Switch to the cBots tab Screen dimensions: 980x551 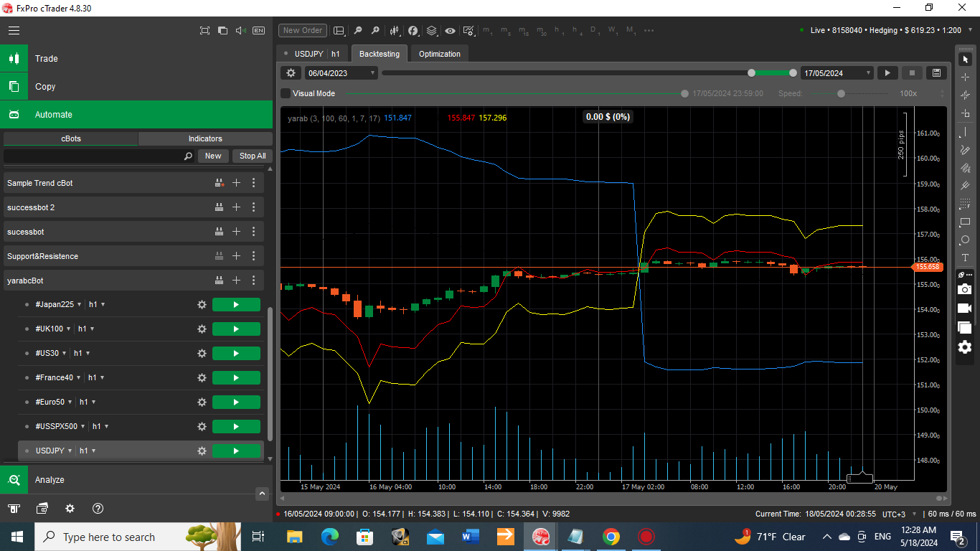tap(70, 138)
